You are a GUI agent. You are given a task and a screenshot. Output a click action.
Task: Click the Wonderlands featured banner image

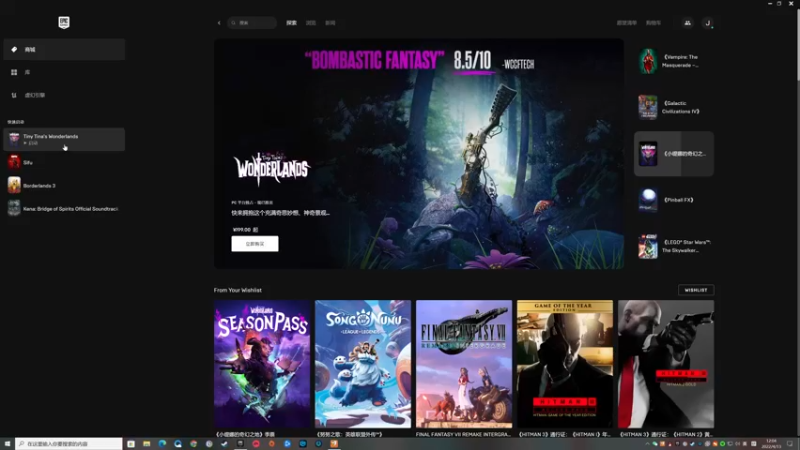(419, 154)
